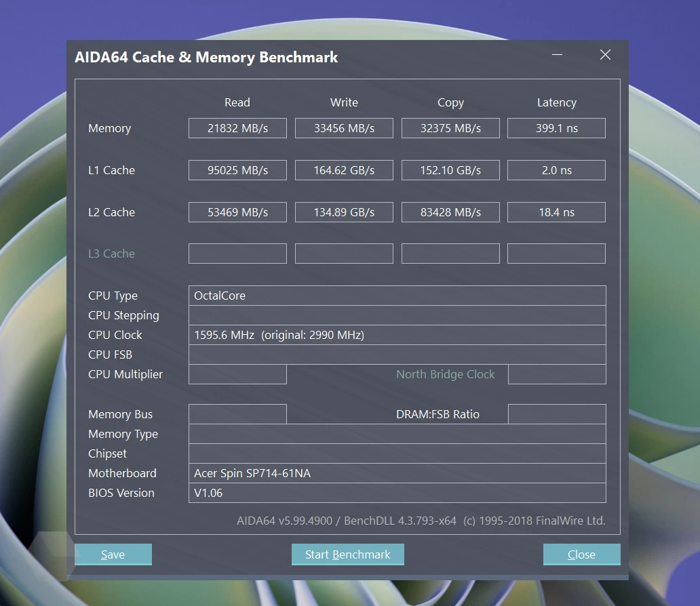Viewport: 700px width, 606px height.
Task: Click the Close button at bottom right
Action: click(581, 554)
